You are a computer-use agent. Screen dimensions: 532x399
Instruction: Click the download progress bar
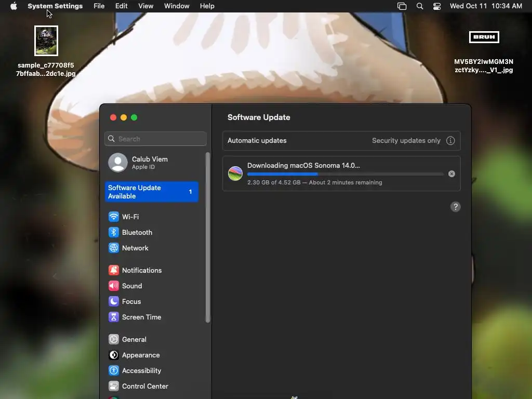[x=345, y=174]
